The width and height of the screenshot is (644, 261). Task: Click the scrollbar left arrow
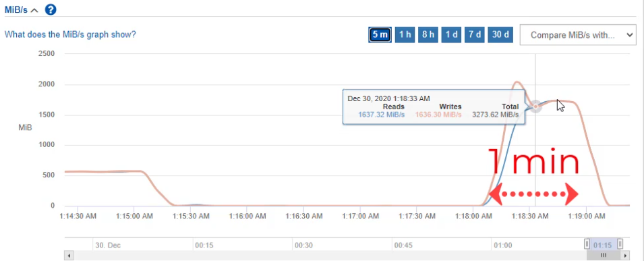click(x=69, y=255)
